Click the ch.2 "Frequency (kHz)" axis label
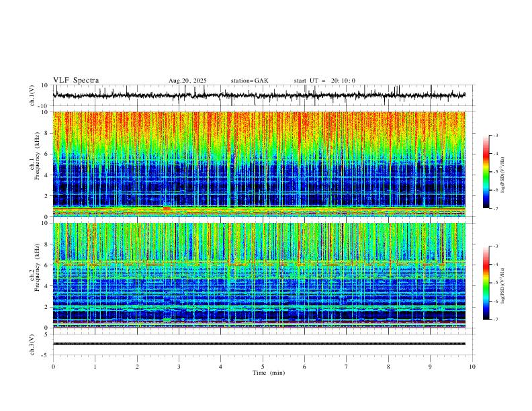Image resolution: width=532 pixels, height=411 pixels. click(37, 267)
